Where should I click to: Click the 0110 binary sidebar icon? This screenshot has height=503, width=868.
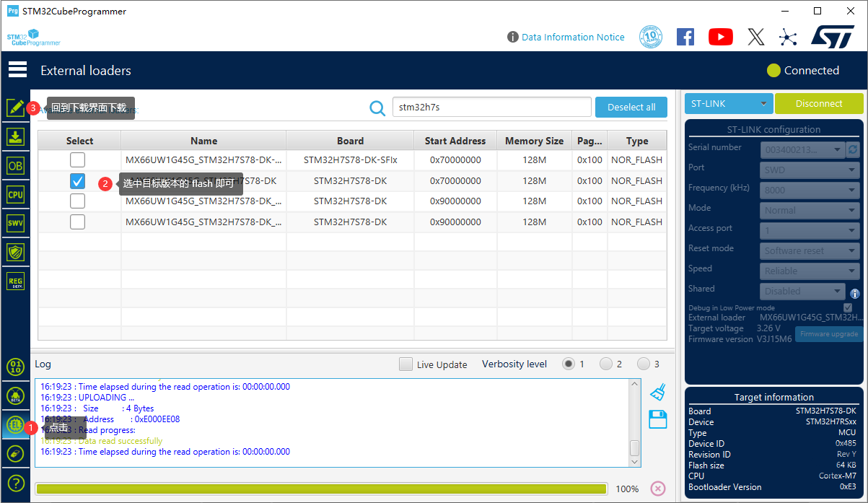point(15,367)
